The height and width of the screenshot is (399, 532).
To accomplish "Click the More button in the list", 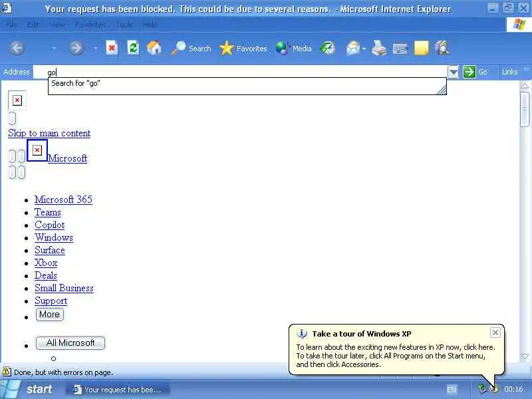I will pyautogui.click(x=49, y=315).
